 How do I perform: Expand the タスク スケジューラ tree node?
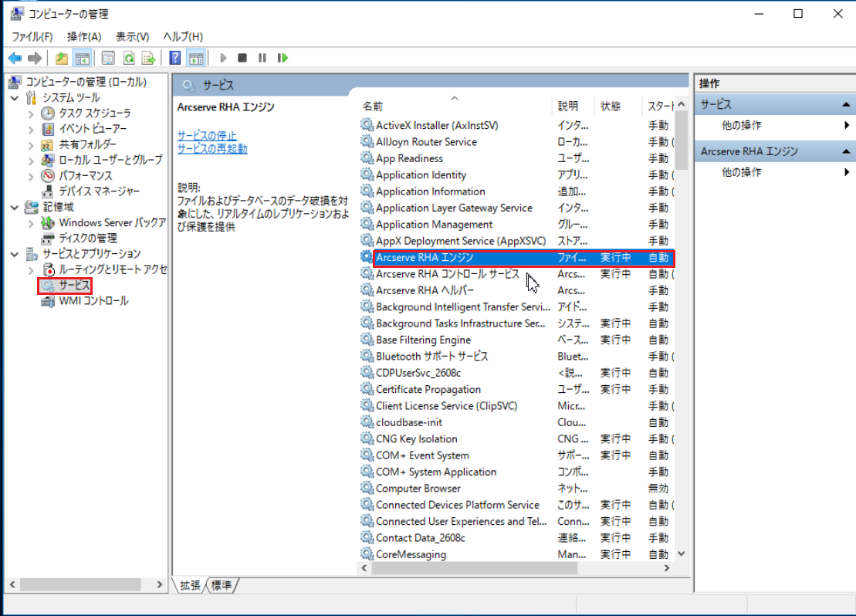31,113
